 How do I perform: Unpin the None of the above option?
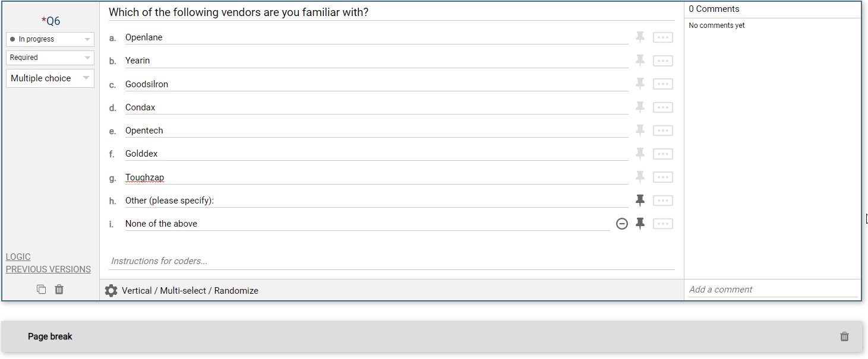coord(640,224)
